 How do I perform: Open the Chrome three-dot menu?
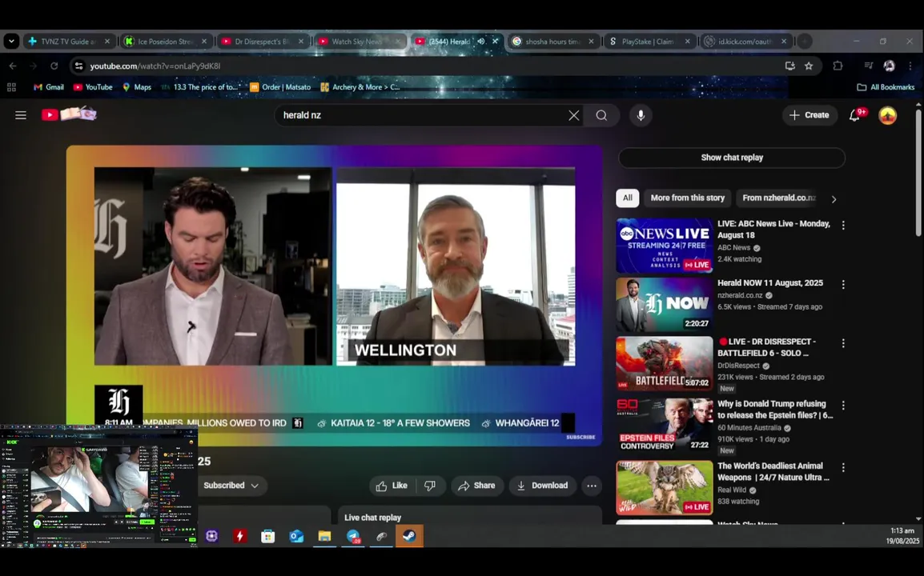(910, 66)
